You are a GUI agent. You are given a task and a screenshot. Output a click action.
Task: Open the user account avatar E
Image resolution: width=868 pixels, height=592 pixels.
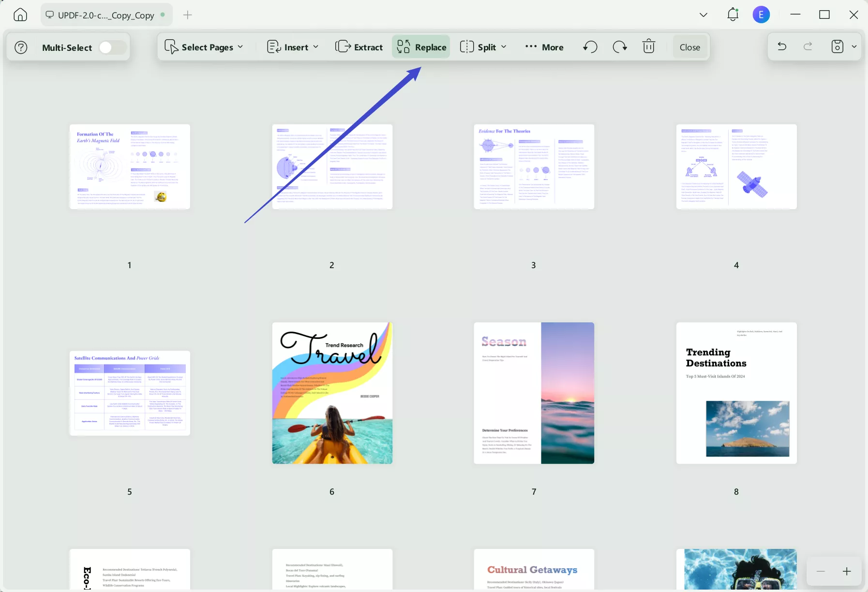tap(761, 15)
